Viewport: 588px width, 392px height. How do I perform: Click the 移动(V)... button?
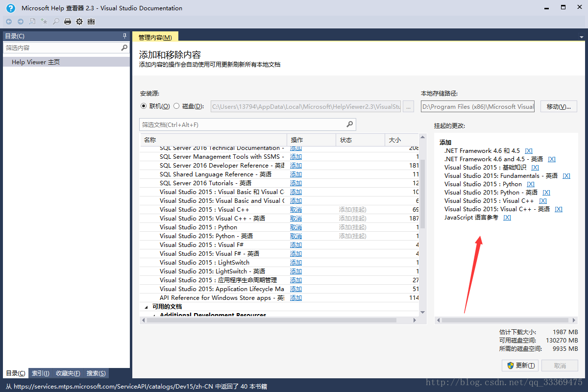[559, 106]
